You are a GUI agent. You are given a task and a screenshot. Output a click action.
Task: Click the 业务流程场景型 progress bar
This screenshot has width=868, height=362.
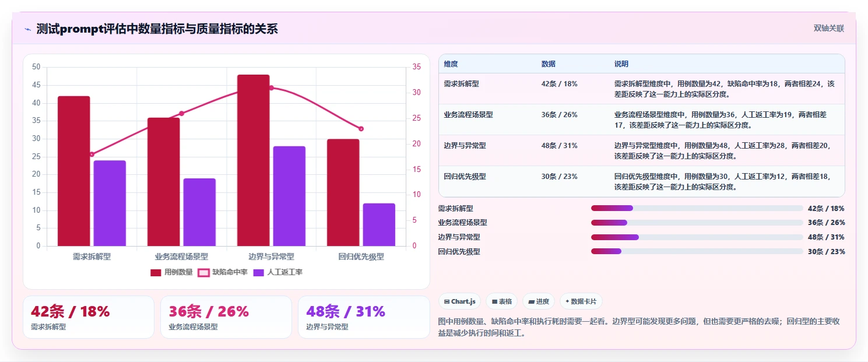pyautogui.click(x=697, y=223)
